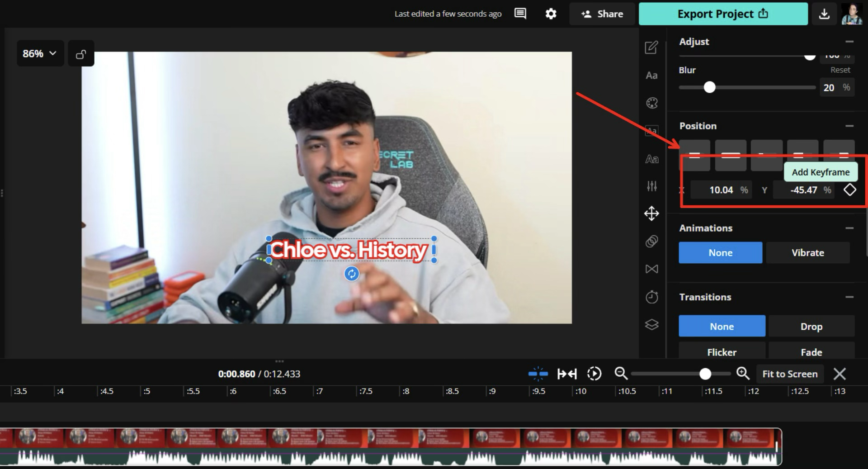Image resolution: width=868 pixels, height=469 pixels.
Task: Open the user profile avatar
Action: [x=852, y=14]
